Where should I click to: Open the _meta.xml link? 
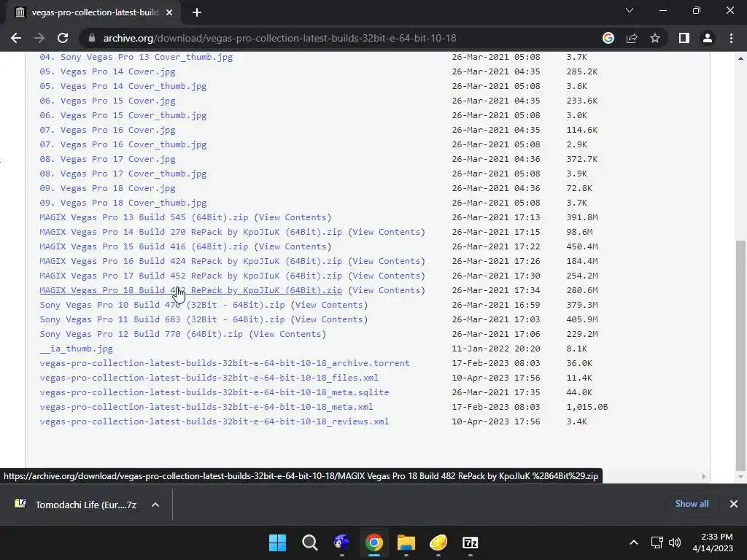pos(206,407)
